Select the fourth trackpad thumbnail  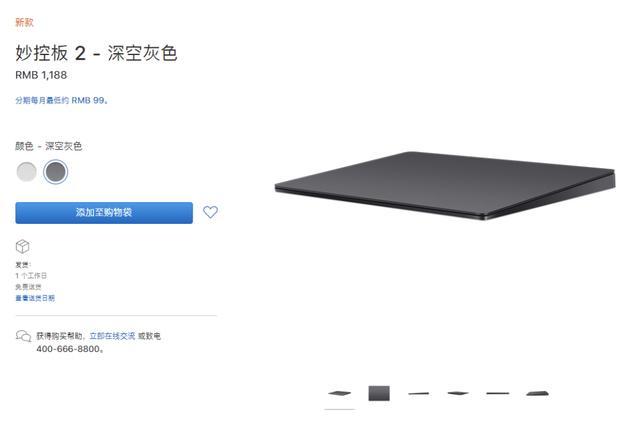(458, 393)
